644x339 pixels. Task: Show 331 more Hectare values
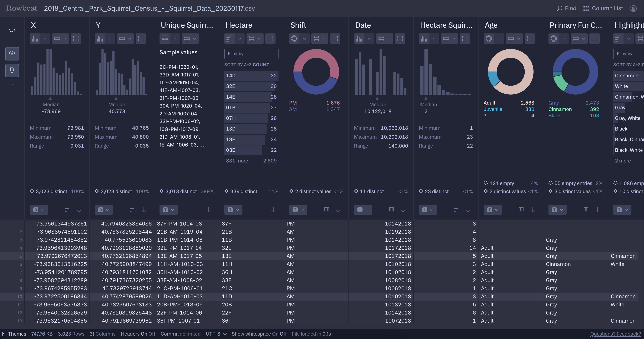pos(237,161)
